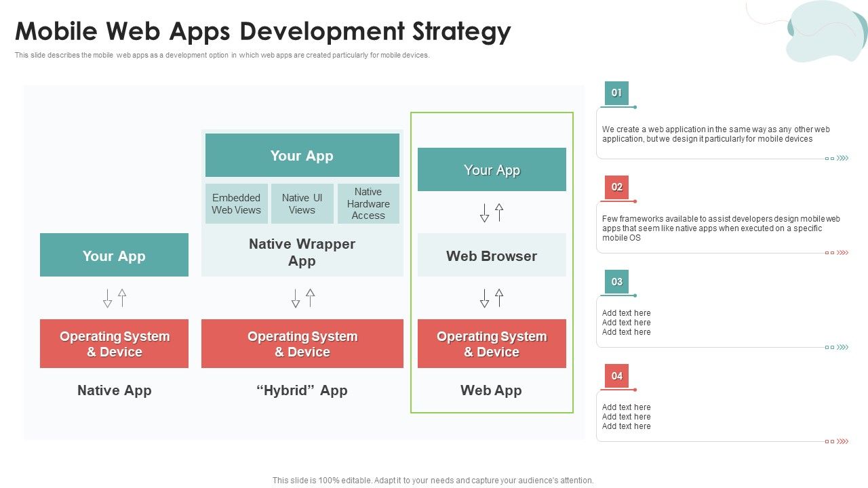
Task: Click 'Add text here' placeholder under badge 04
Action: pos(627,417)
